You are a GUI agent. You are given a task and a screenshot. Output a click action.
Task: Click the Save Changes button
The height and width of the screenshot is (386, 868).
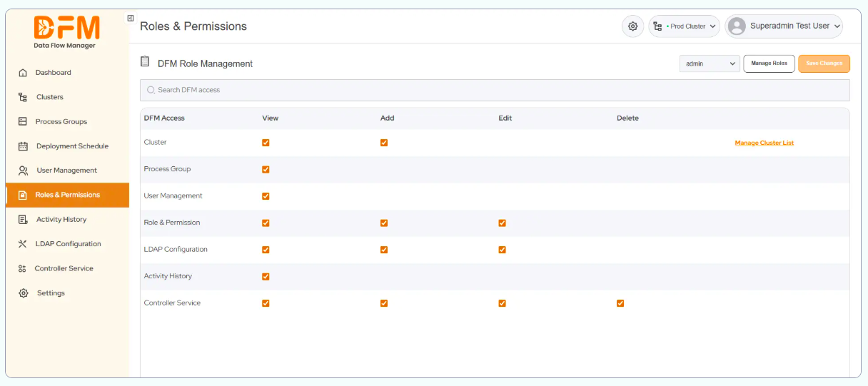pyautogui.click(x=824, y=64)
